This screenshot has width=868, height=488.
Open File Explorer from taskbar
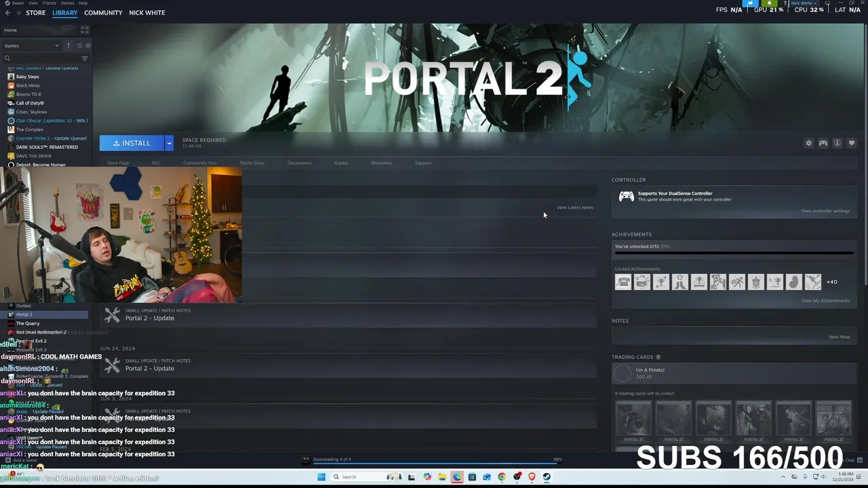pyautogui.click(x=441, y=476)
